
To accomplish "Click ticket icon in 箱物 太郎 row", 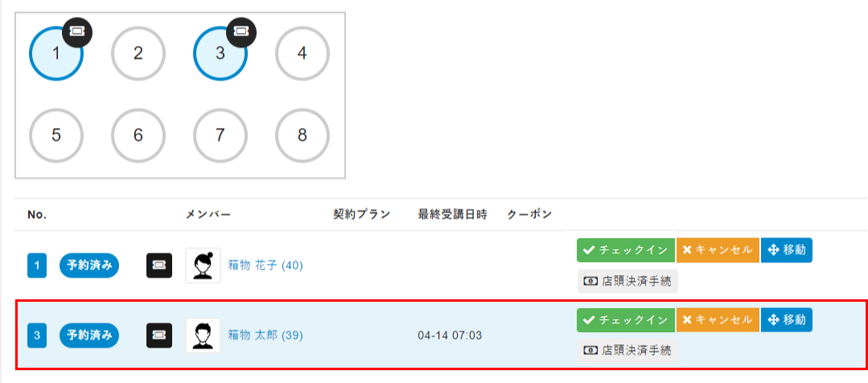I will click(x=159, y=335).
